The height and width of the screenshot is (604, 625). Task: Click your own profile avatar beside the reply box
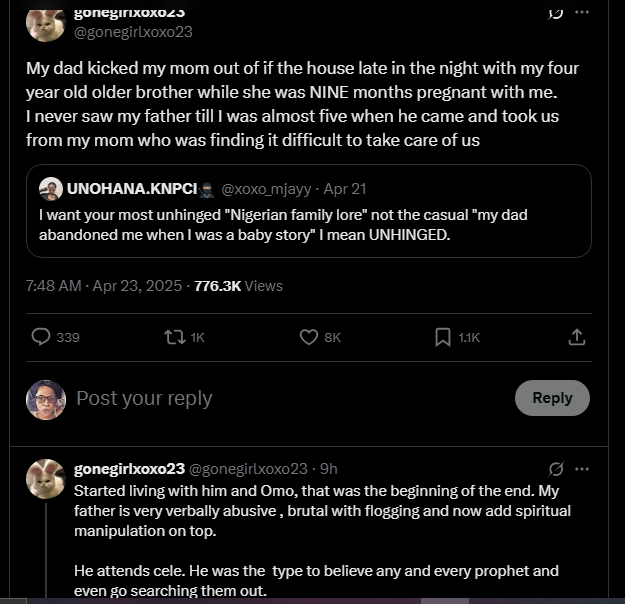46,399
